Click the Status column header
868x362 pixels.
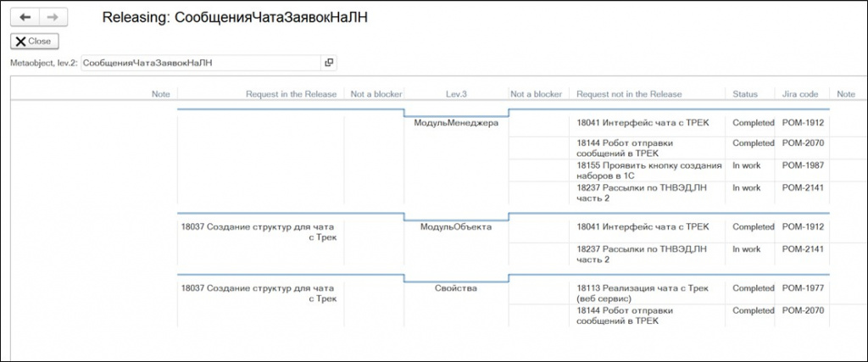point(745,94)
